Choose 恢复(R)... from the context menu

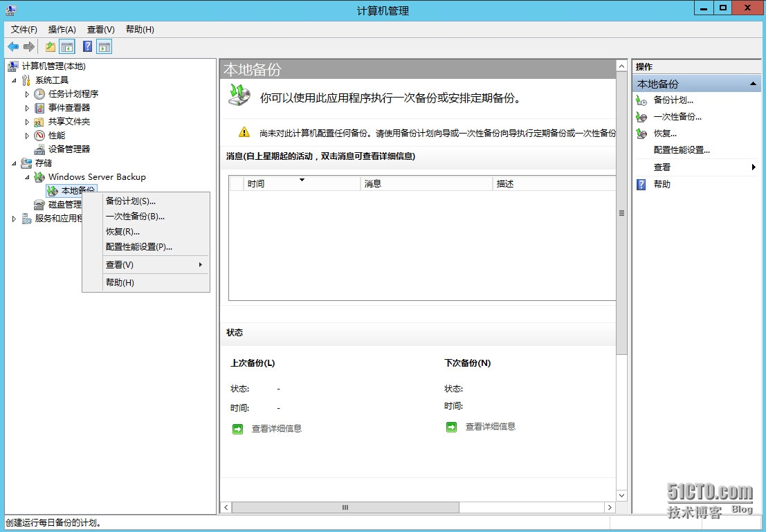pos(145,232)
